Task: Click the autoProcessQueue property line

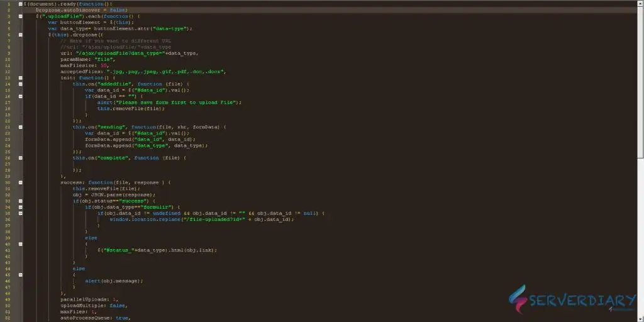Action: pos(94,318)
